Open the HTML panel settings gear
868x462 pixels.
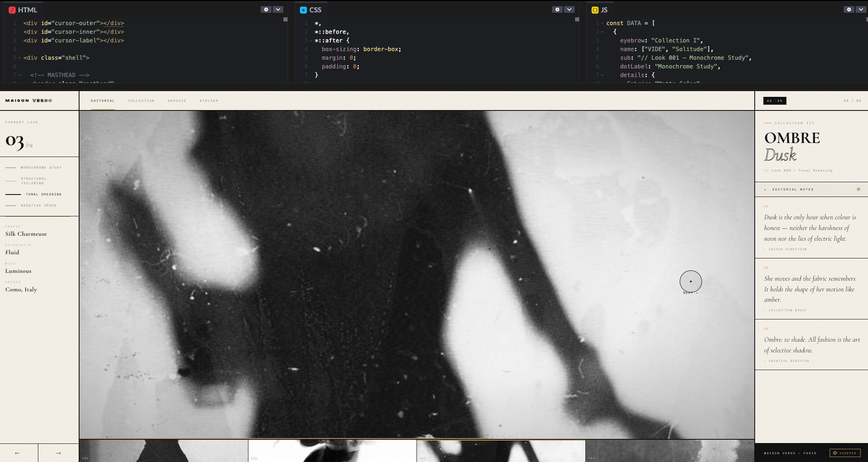(266, 9)
